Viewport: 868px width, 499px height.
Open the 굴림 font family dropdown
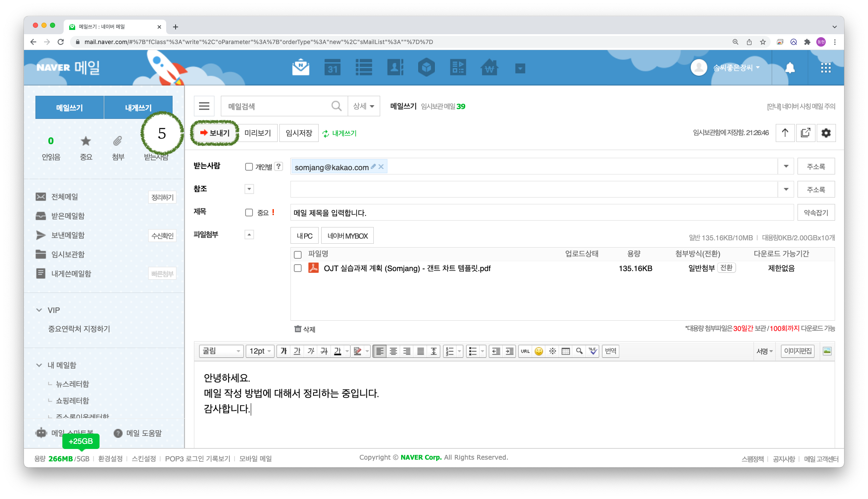221,351
